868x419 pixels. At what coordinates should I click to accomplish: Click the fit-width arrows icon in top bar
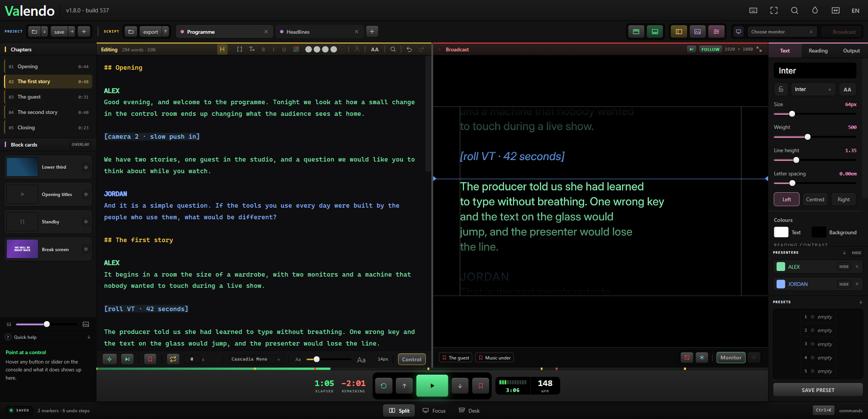835,10
